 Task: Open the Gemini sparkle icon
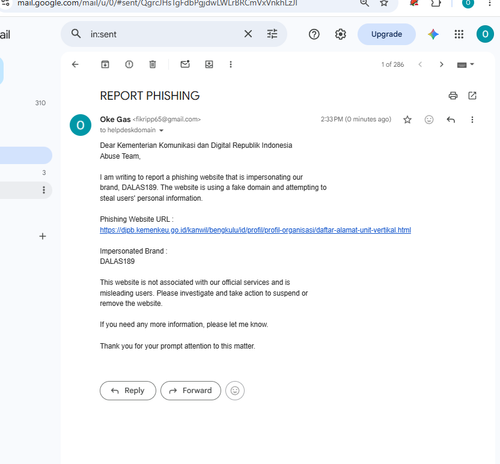tap(433, 34)
